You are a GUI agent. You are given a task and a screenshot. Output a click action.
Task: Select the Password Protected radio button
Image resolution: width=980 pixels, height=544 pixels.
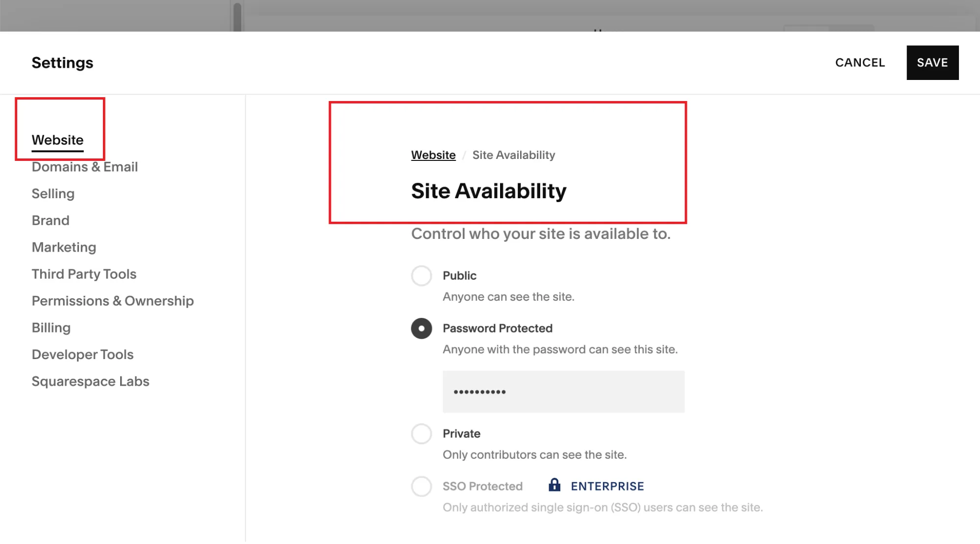(x=421, y=328)
